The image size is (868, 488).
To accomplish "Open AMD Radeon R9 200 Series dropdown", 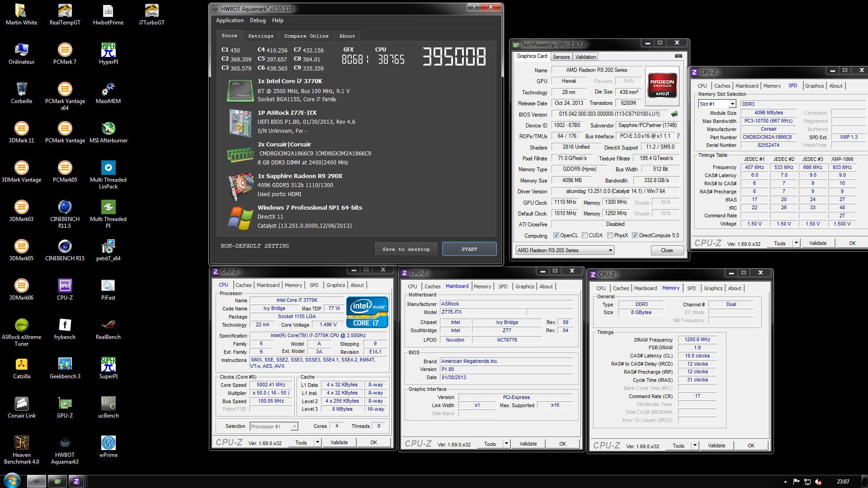I will (x=565, y=250).
